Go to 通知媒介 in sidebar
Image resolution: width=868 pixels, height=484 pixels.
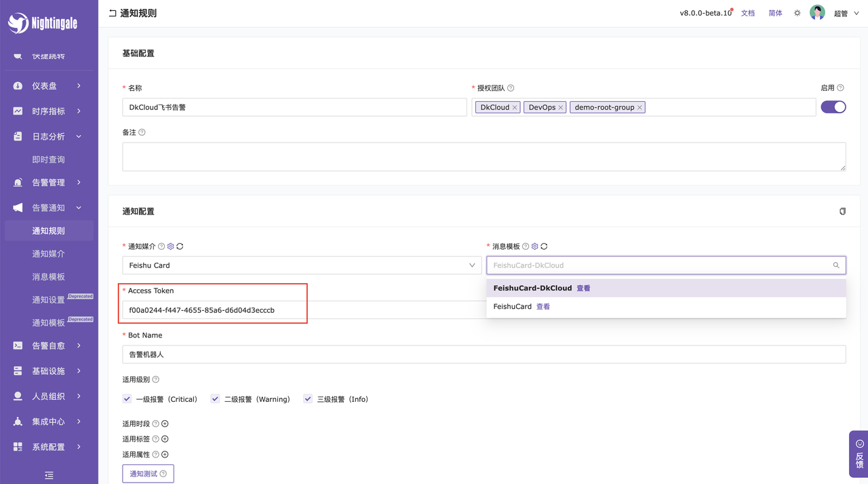tap(48, 254)
